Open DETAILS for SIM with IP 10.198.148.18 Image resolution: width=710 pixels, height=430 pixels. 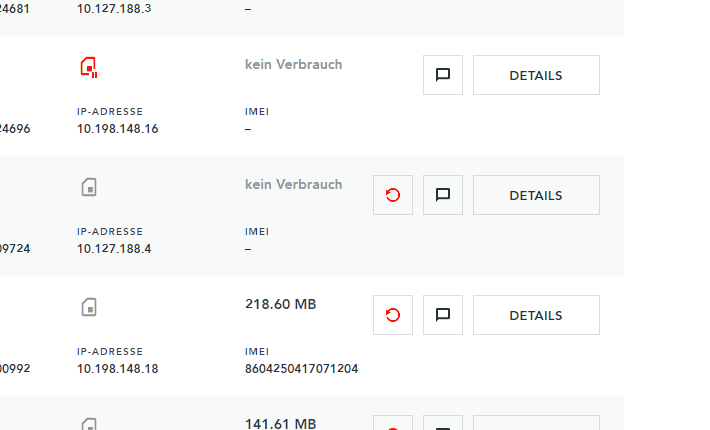537,315
